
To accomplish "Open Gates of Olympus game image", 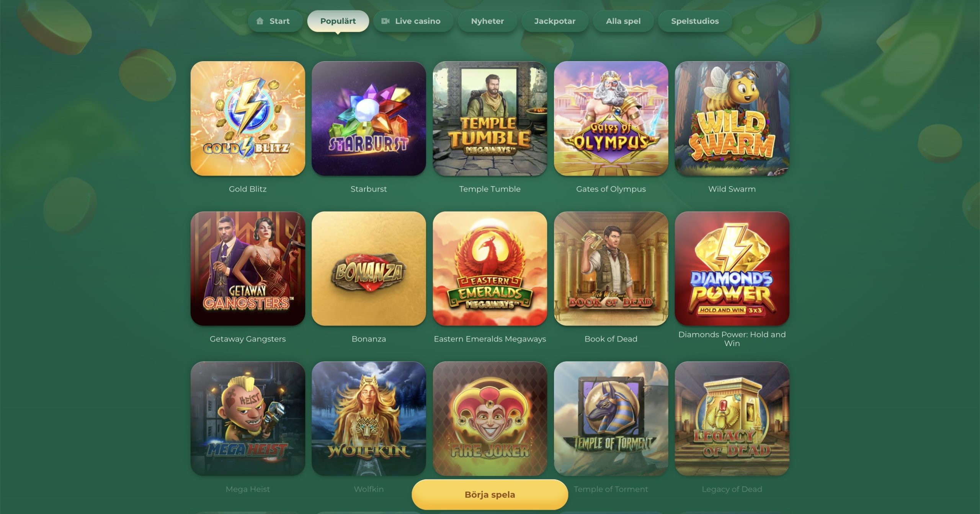I will 611,119.
